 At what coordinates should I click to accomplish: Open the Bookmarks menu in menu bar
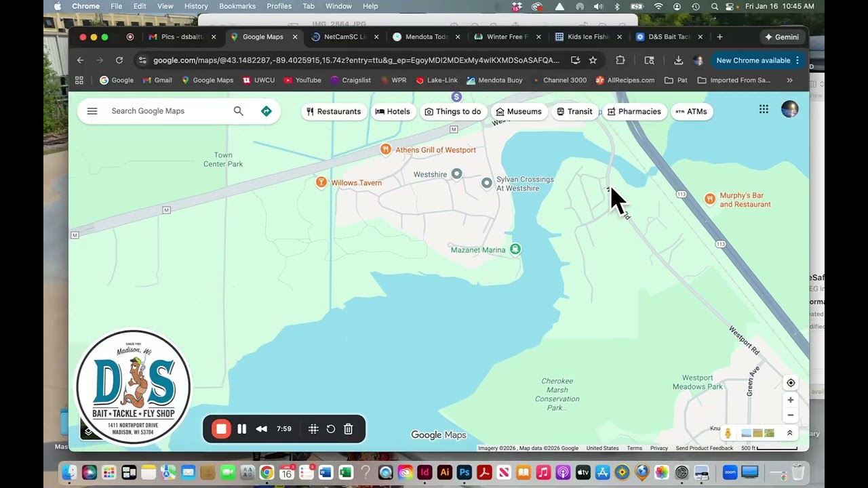pyautogui.click(x=237, y=6)
